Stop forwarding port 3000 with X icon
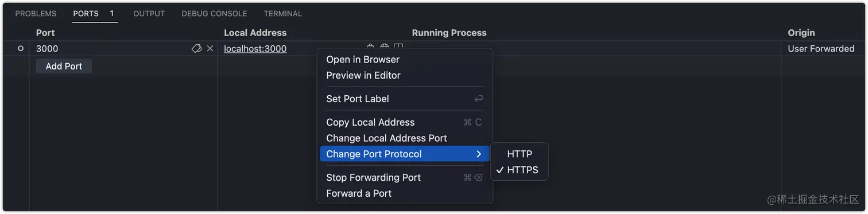Screen dimensions: 868x214 [x=210, y=49]
